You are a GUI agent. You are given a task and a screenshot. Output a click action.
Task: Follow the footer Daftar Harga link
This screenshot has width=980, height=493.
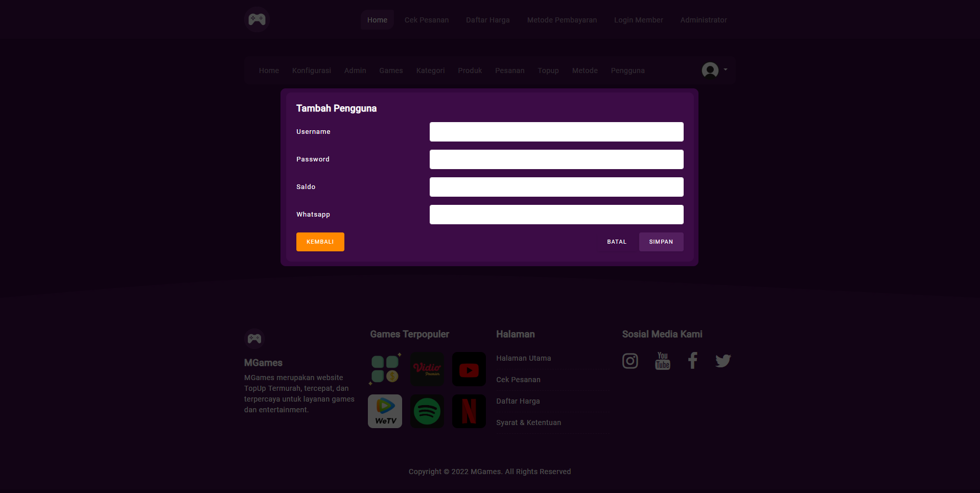point(518,401)
